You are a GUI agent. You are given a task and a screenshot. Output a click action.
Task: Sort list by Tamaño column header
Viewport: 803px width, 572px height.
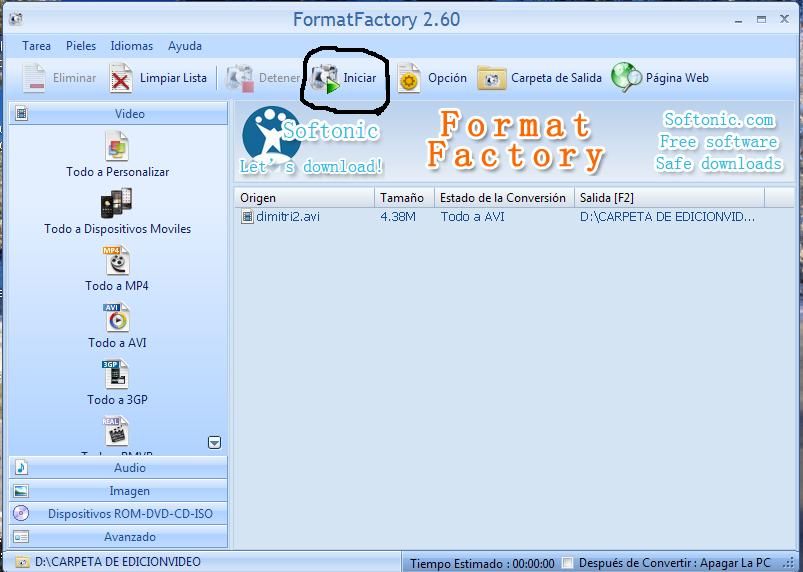405,198
